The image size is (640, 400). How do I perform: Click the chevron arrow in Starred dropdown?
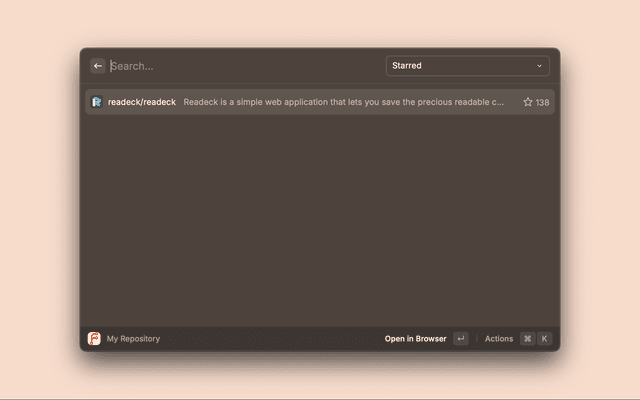pyautogui.click(x=539, y=66)
